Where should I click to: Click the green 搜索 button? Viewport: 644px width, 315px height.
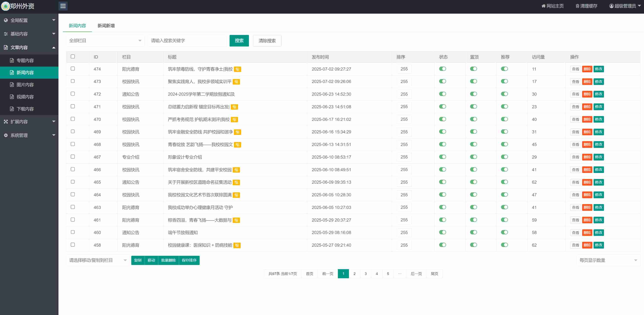tap(239, 41)
